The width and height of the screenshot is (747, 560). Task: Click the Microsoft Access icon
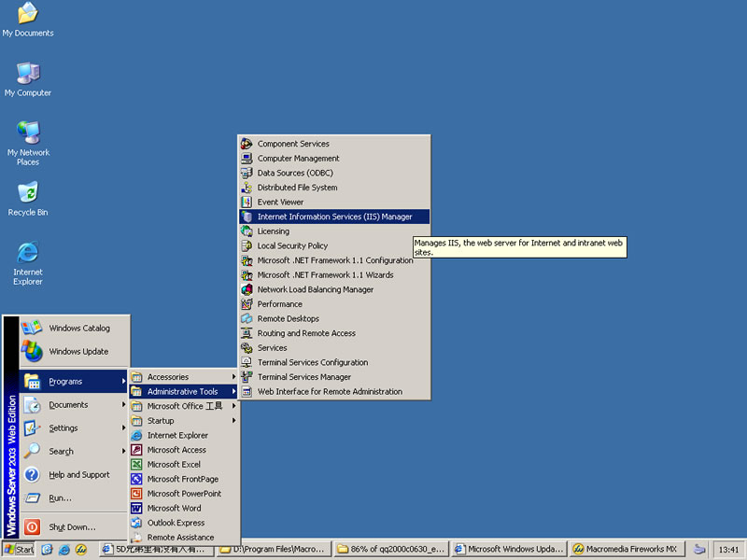[136, 450]
